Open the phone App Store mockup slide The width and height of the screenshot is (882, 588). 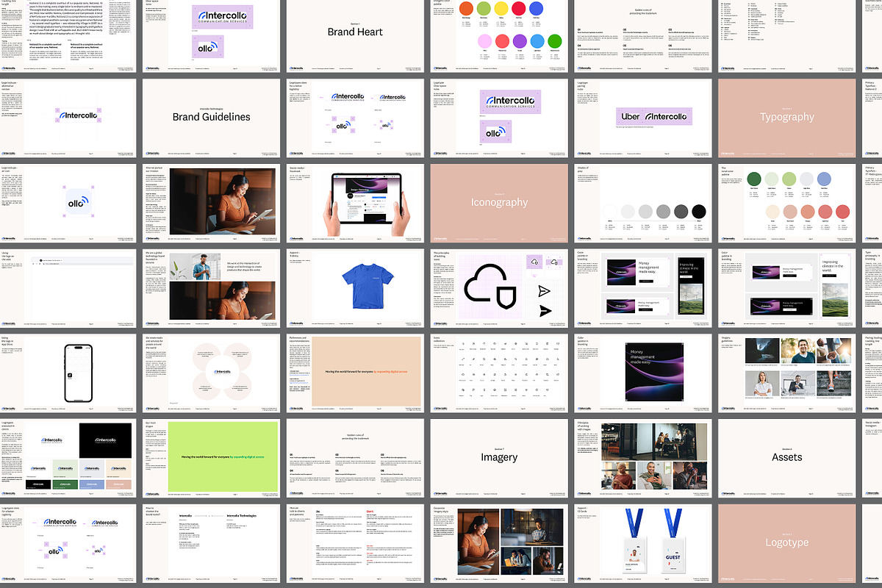[x=67, y=372]
